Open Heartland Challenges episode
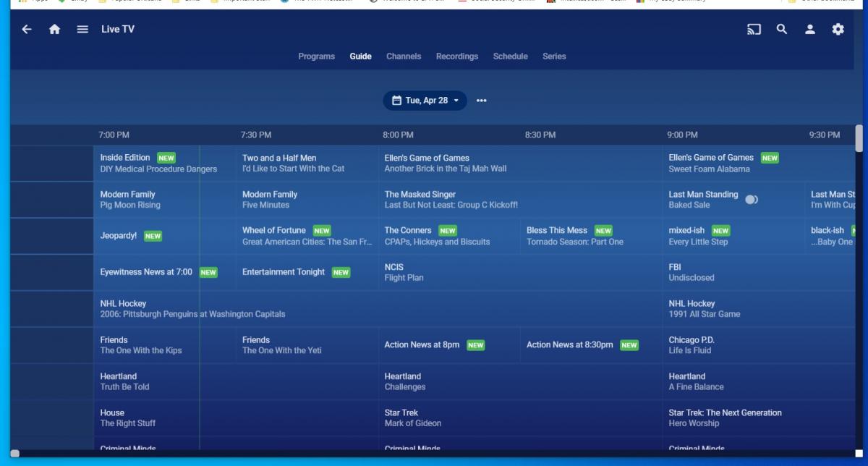Viewport: 868px width, 466px height. point(520,381)
